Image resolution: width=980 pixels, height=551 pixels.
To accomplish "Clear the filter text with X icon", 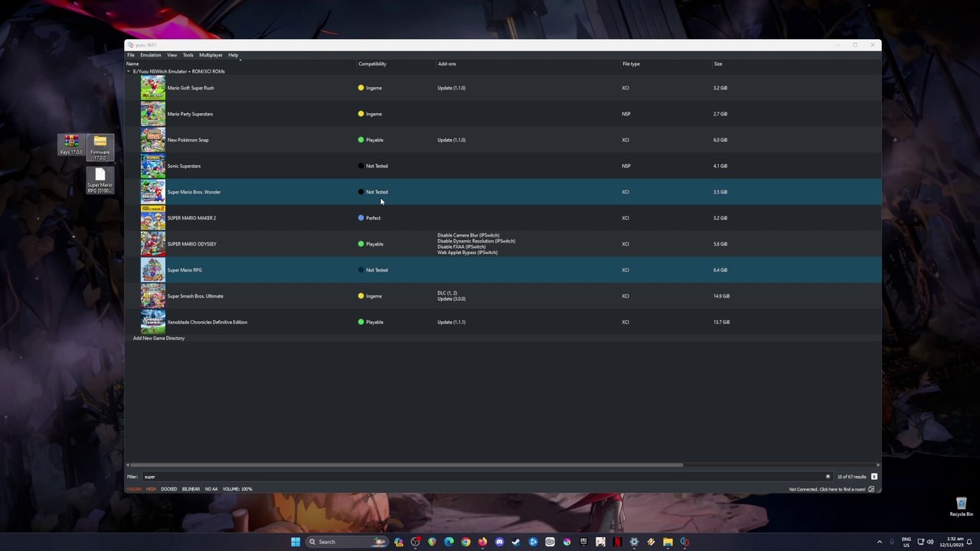I will tap(828, 477).
